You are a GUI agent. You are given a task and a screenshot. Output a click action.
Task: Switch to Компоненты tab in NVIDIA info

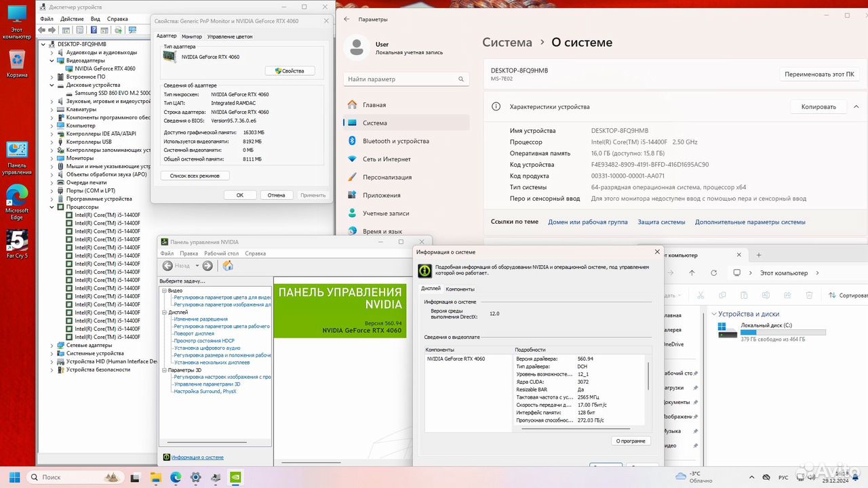point(460,289)
